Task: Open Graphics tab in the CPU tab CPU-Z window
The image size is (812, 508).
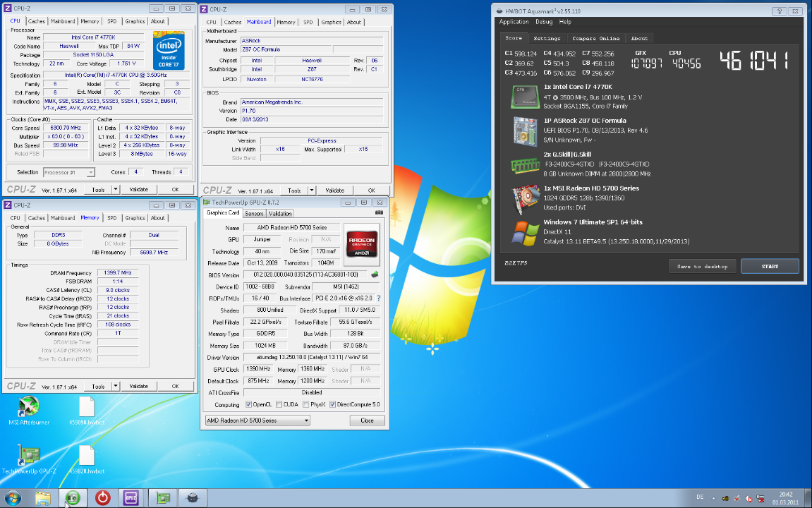Action: [135, 21]
